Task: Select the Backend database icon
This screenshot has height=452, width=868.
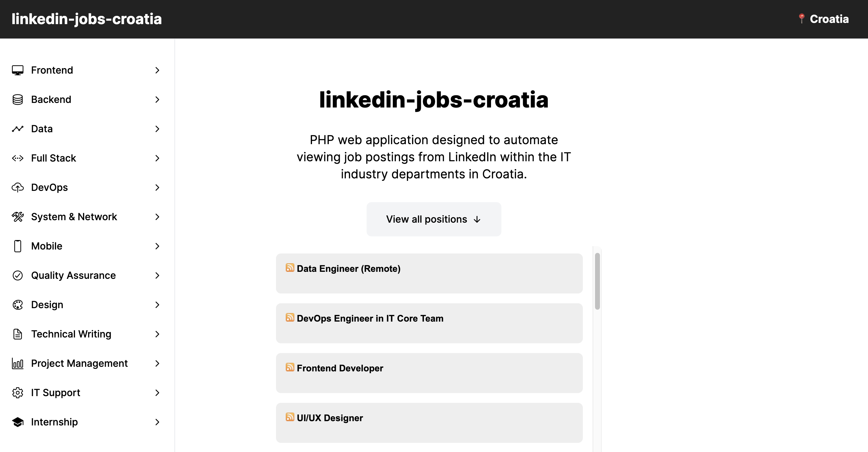Action: [17, 100]
